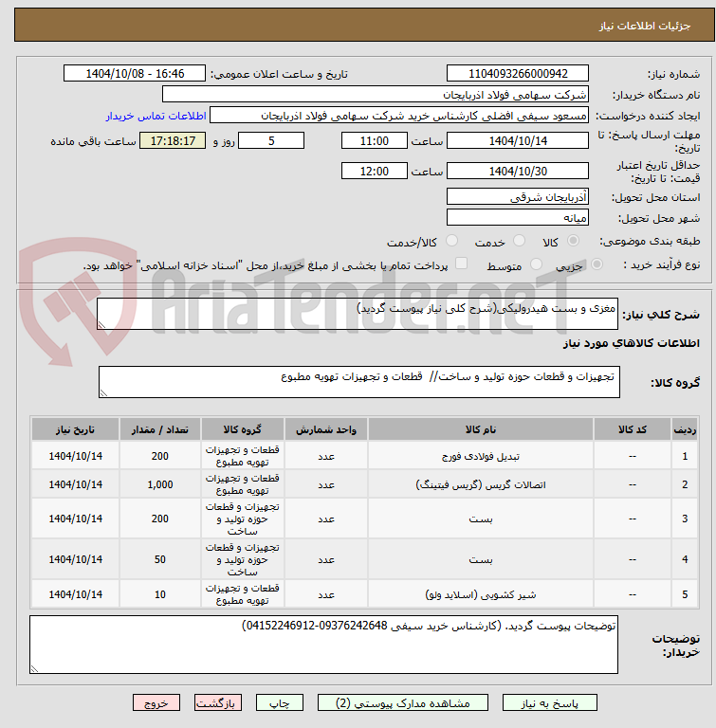Click the شماره نیاز number field

coord(518,73)
